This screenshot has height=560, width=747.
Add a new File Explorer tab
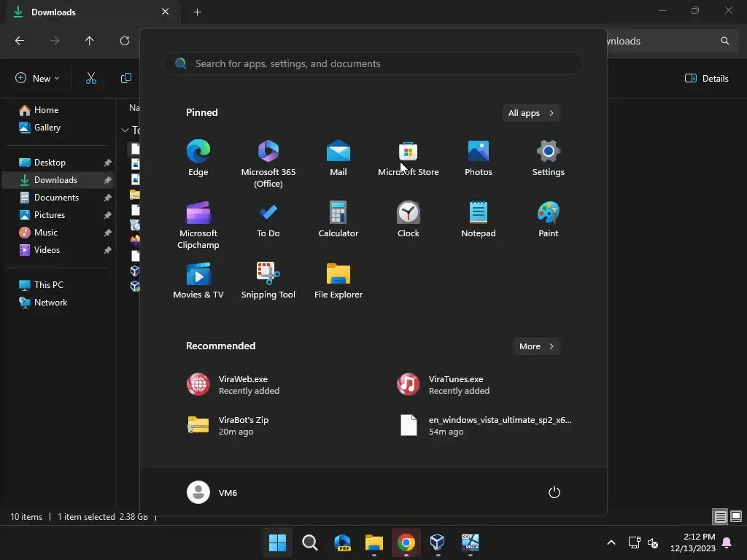click(x=197, y=12)
